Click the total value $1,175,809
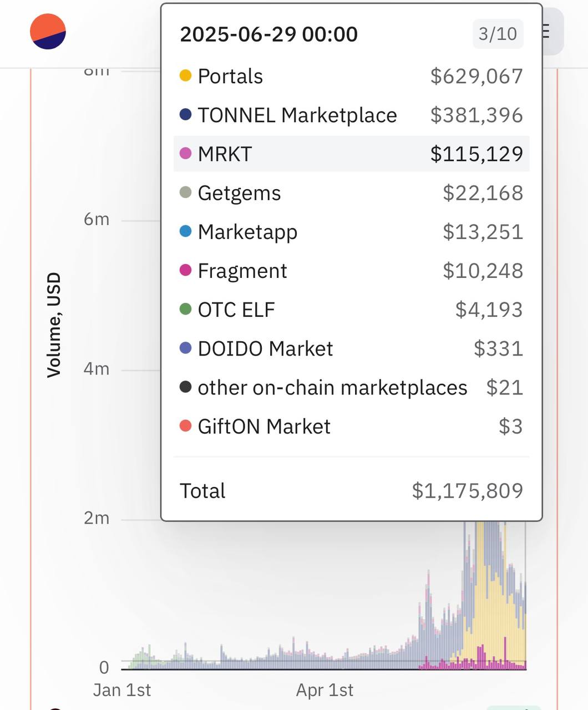The height and width of the screenshot is (710, 588). click(467, 491)
